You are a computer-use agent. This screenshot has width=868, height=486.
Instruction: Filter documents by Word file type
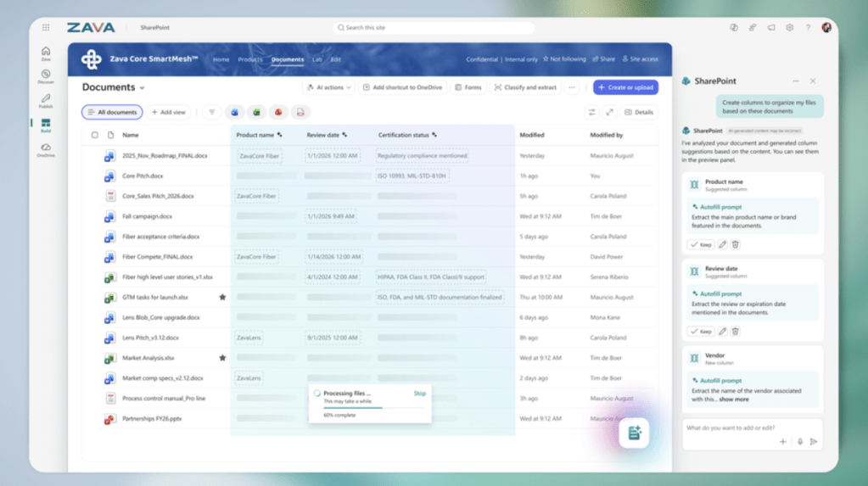click(235, 112)
